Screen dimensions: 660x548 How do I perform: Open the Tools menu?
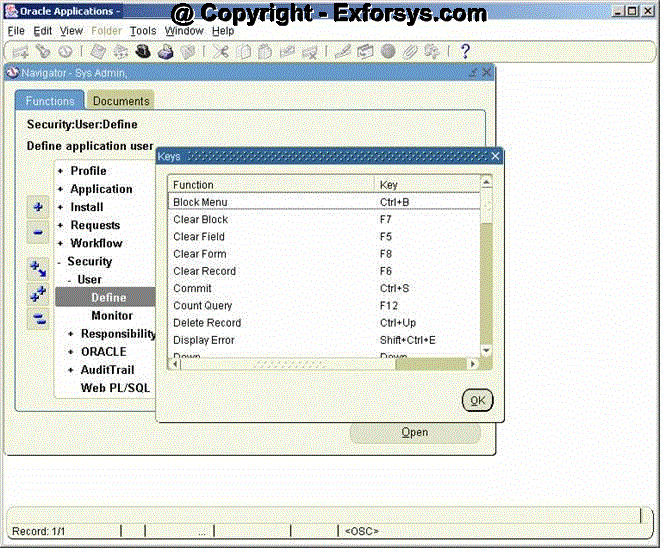[143, 31]
